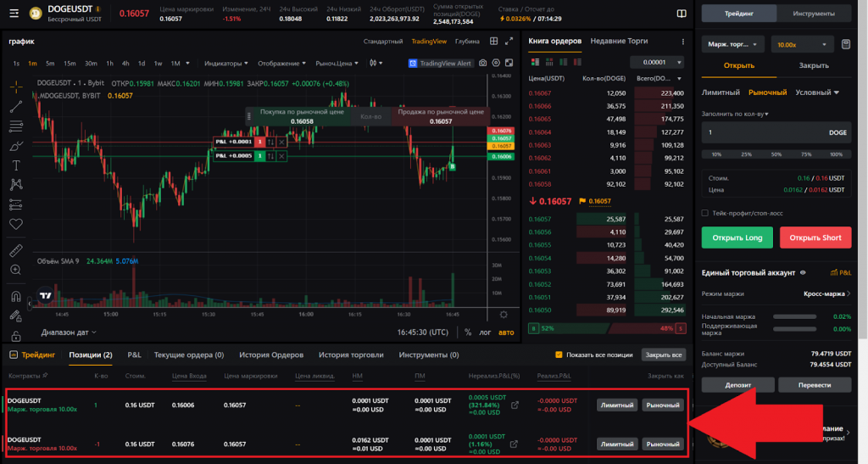The width and height of the screenshot is (868, 464).
Task: Lock all drawing tools padlock icon
Action: point(16,336)
